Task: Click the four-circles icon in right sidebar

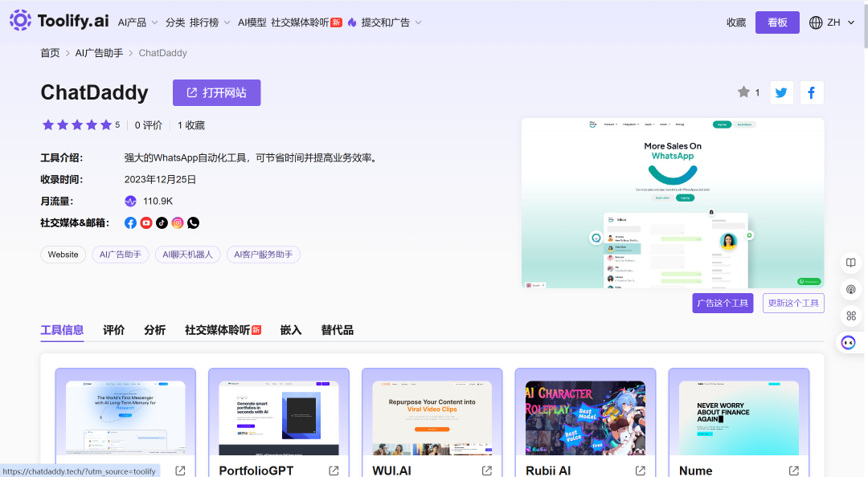Action: coord(851,316)
